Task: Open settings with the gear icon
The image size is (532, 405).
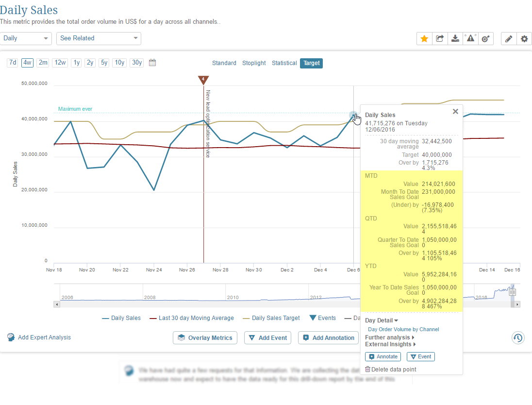Action: (524, 39)
